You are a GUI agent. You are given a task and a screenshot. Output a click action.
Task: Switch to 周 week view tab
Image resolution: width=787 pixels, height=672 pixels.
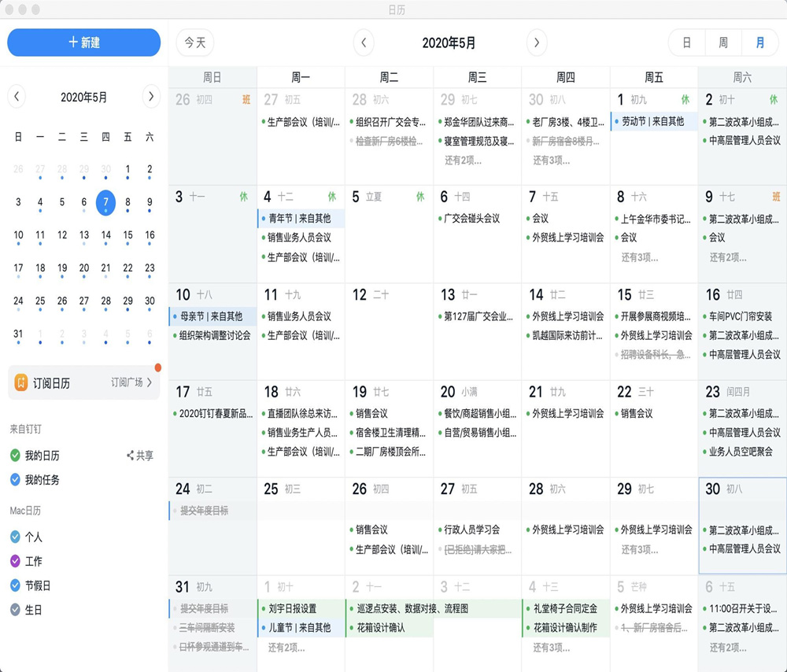click(722, 42)
